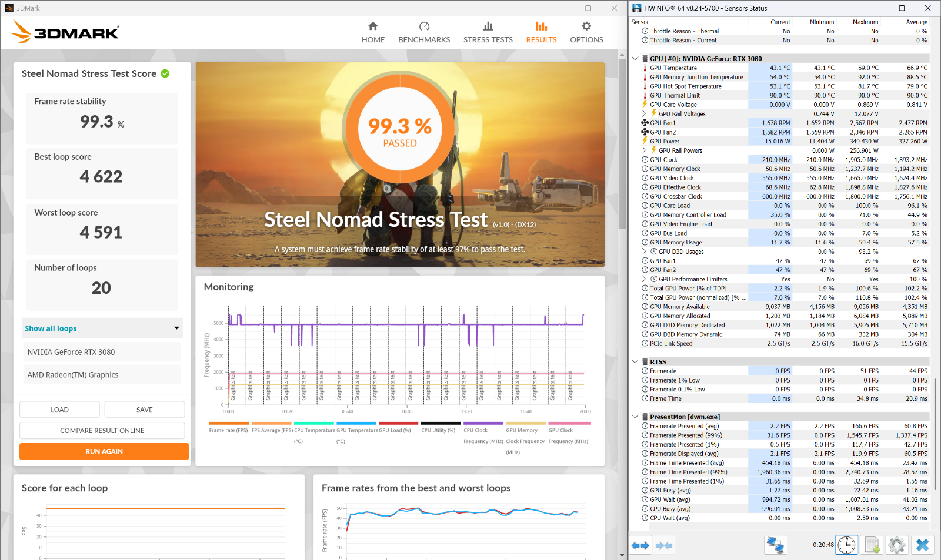Open HWiNFO sensor settings gear
Image resolution: width=941 pixels, height=560 pixels.
(897, 545)
